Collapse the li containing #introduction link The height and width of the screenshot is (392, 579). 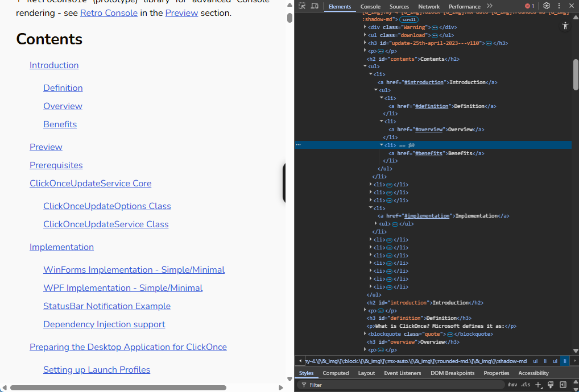pyautogui.click(x=370, y=74)
